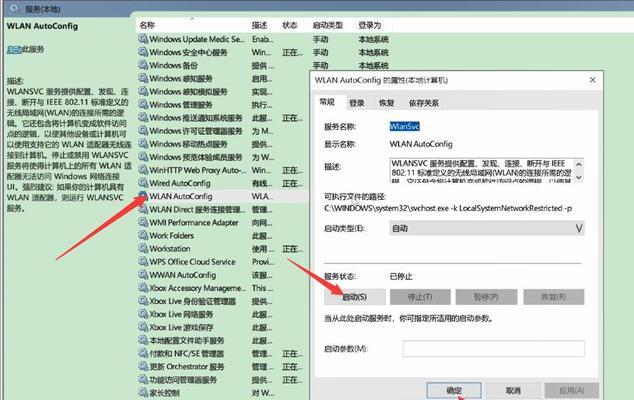Switch to the 常规 tab

click(x=327, y=102)
